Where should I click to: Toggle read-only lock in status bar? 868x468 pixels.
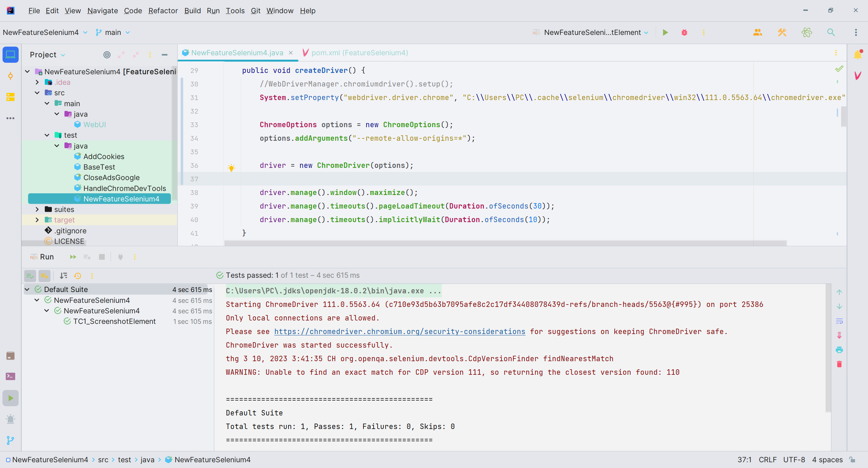click(852, 460)
